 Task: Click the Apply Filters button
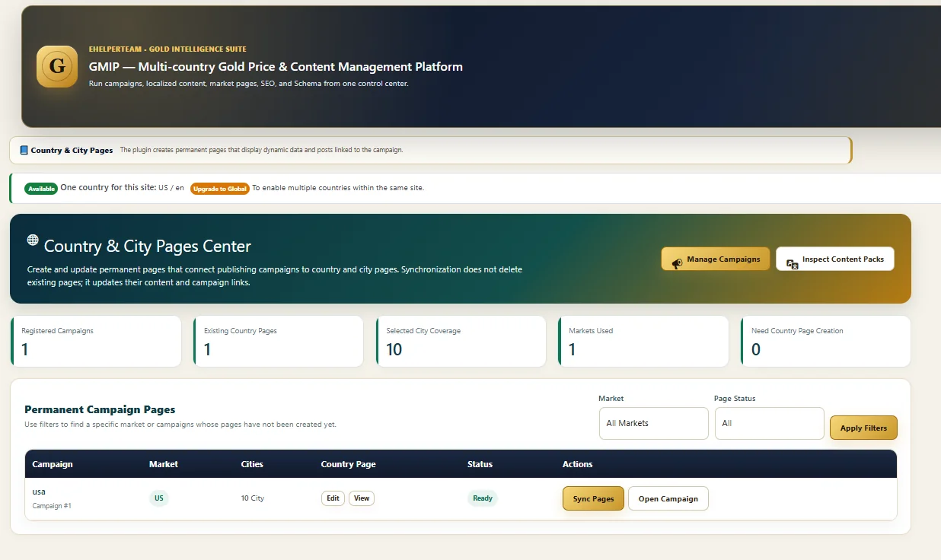tap(863, 428)
